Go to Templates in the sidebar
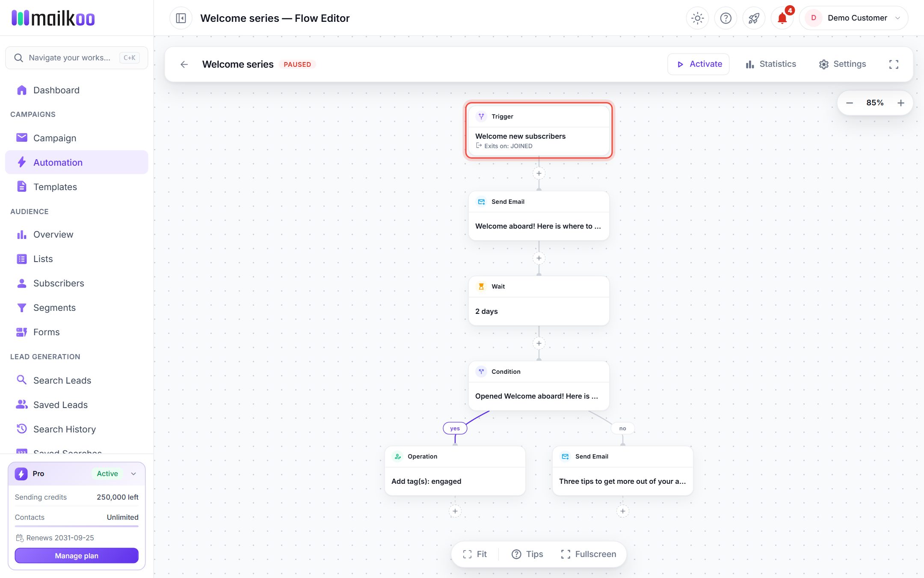The image size is (924, 578). click(x=77, y=187)
